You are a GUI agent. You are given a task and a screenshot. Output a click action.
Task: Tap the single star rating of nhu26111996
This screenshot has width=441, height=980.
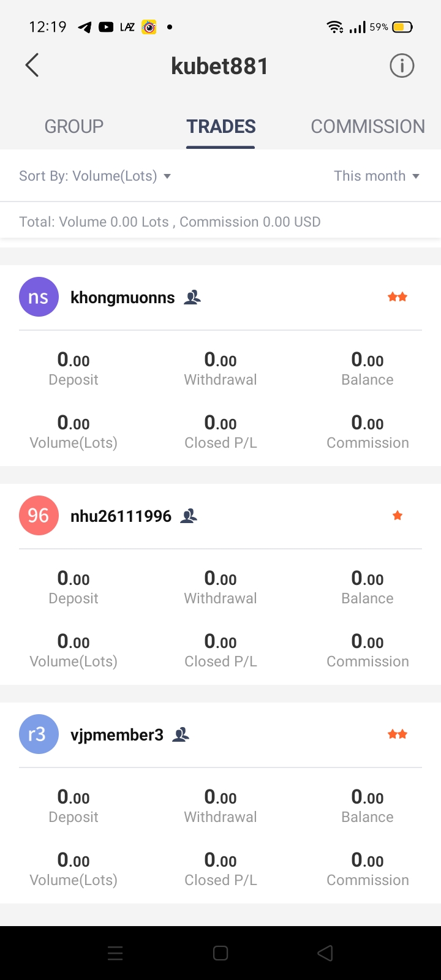point(398,516)
